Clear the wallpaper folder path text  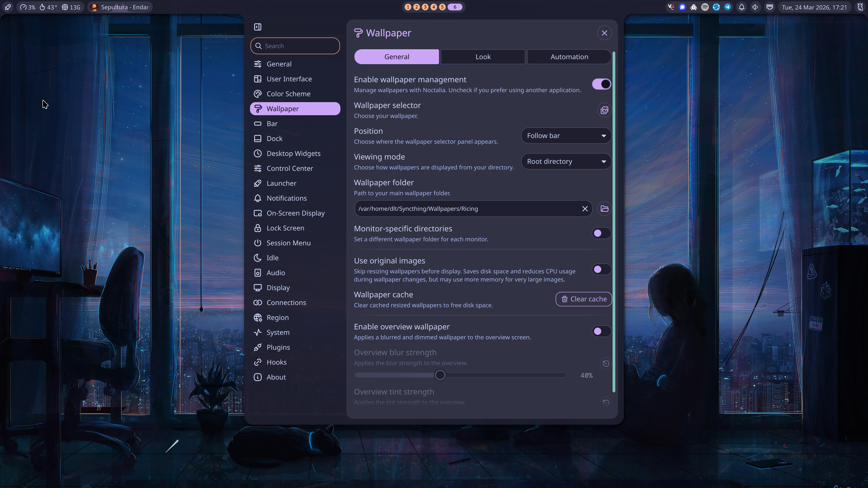585,209
